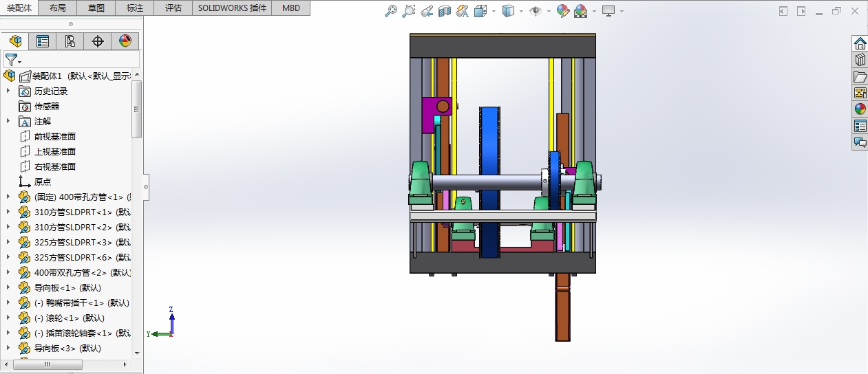868x374 pixels.
Task: Select the 评估 ribbon tab
Action: click(x=174, y=8)
